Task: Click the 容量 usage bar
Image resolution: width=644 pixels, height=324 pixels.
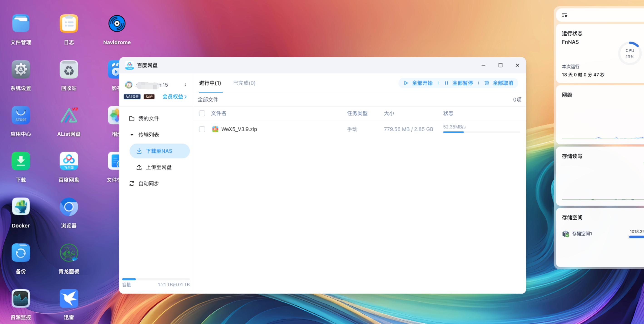Action: 156,279
